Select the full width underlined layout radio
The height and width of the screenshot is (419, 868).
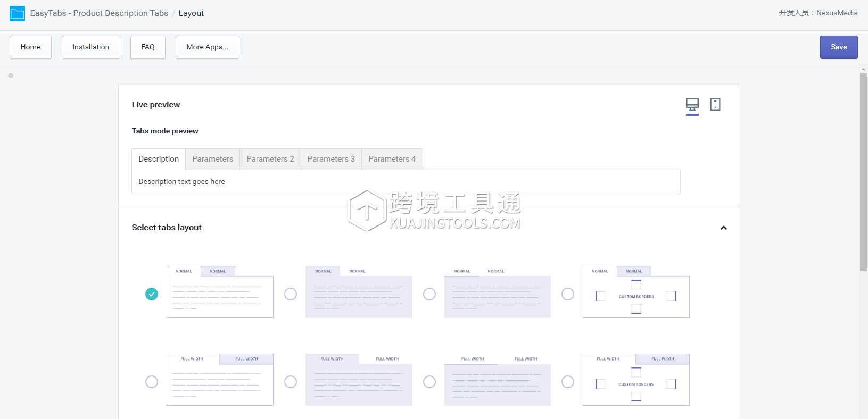tap(429, 382)
